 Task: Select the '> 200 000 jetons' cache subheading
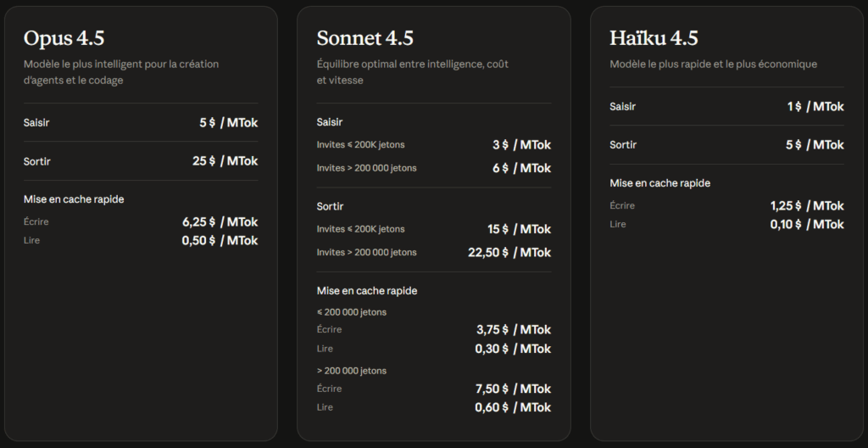click(352, 371)
